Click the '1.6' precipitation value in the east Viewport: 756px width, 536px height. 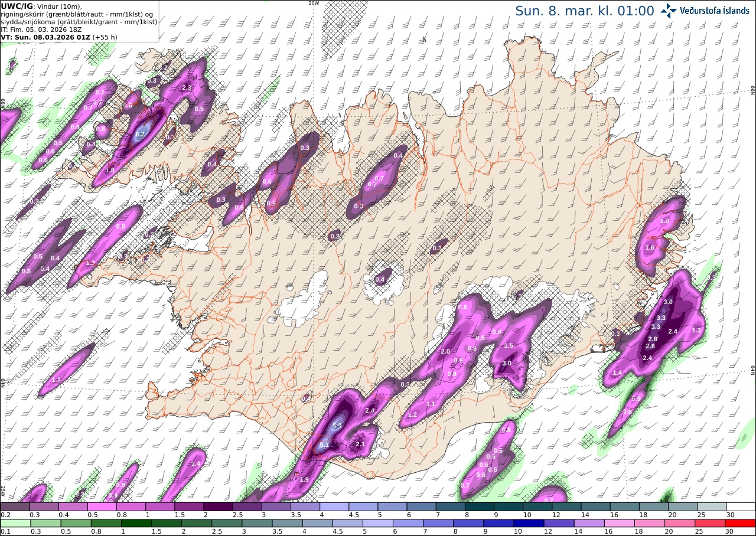tap(650, 248)
